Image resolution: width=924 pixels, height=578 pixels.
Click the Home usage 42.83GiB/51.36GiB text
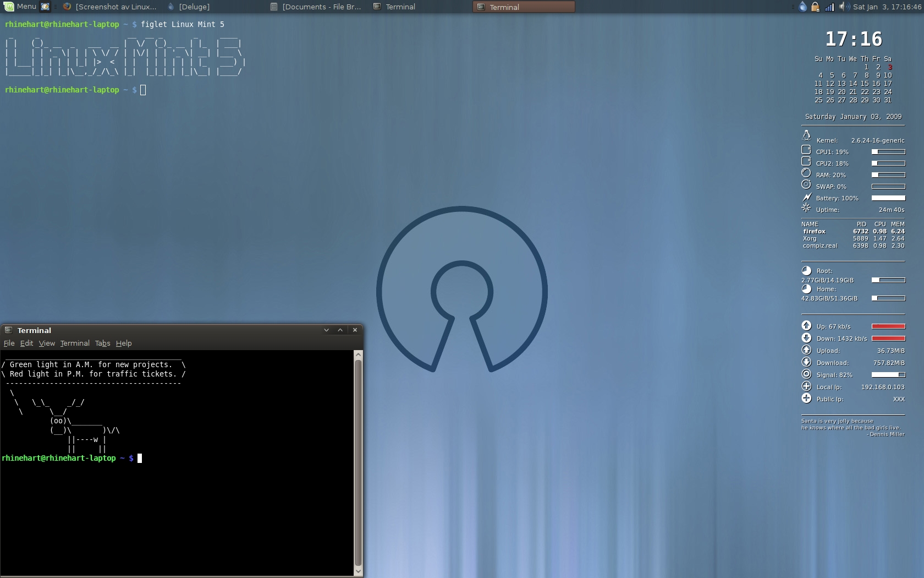[829, 298]
